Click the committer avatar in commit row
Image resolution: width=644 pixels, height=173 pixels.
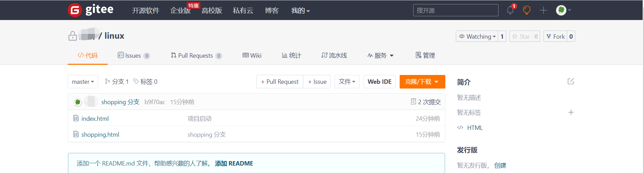78,102
